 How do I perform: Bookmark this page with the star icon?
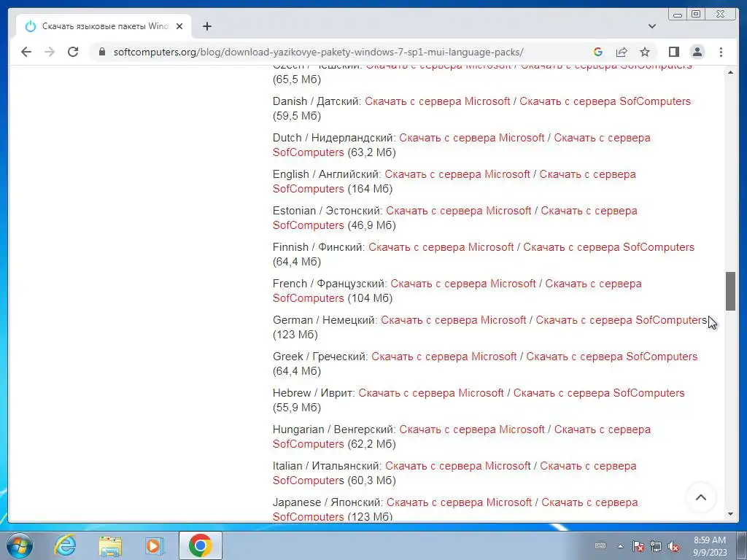click(645, 52)
